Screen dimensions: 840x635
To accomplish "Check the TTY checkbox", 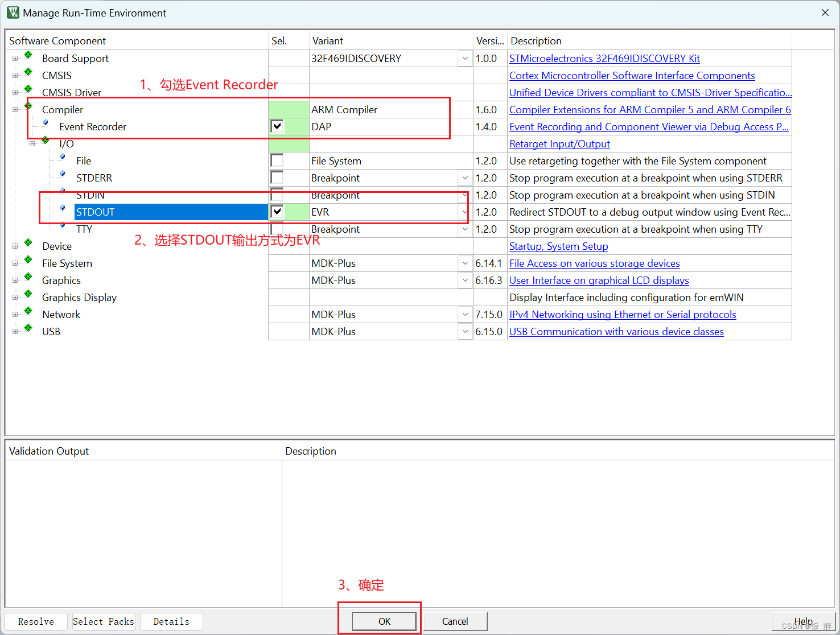I will click(277, 229).
